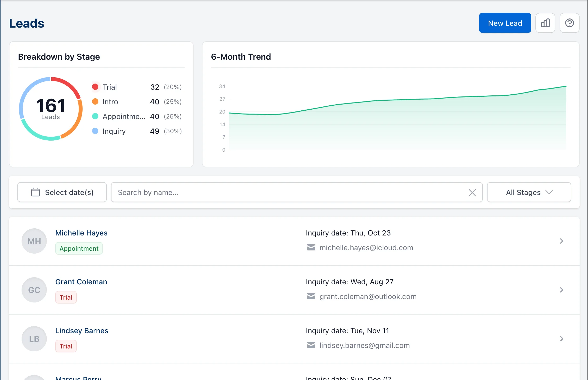
Task: Click the envelope icon beside lindsey.barnes@gmail.com
Action: coord(311,345)
